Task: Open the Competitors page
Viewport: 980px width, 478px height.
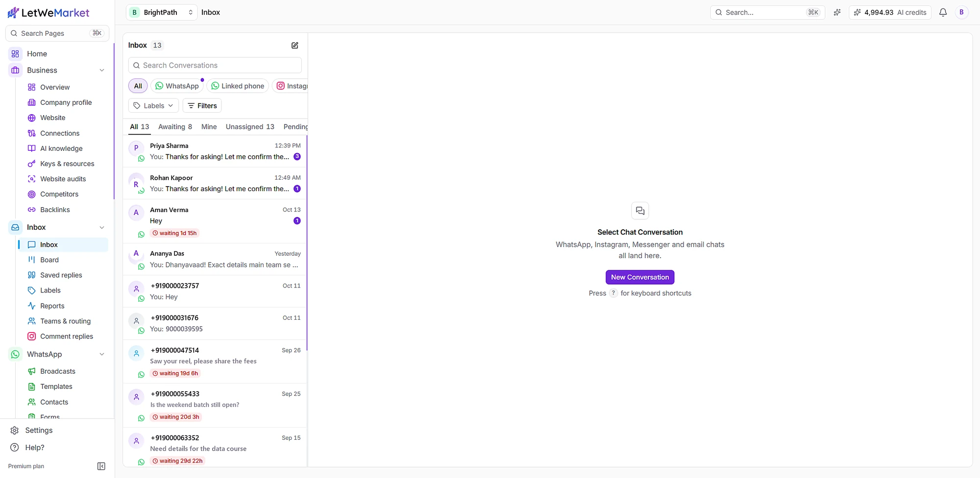Action: 59,194
